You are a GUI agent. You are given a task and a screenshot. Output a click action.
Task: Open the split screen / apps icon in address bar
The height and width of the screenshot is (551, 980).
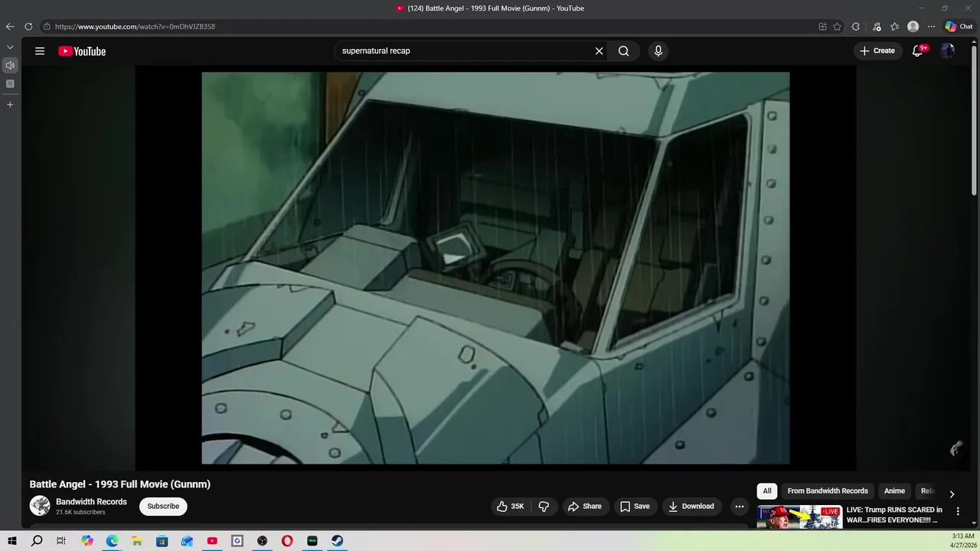822,27
